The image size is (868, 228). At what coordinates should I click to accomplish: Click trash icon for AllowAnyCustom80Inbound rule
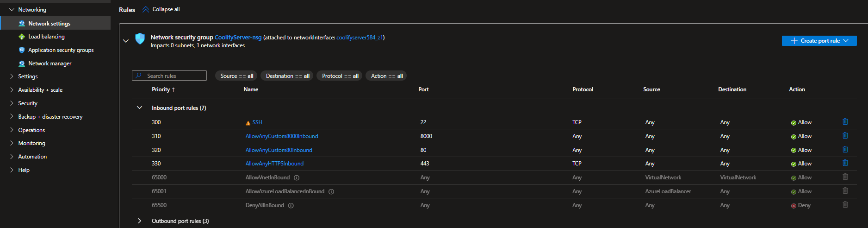(845, 150)
